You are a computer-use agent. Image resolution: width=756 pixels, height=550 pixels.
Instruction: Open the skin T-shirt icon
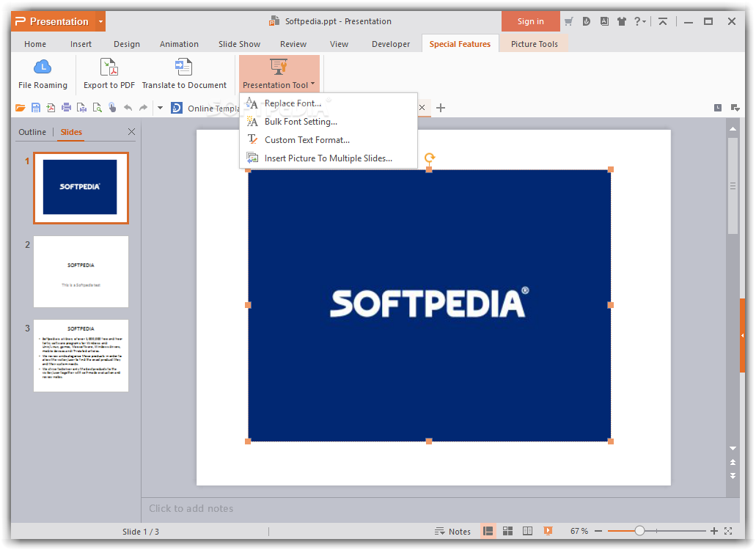pos(622,21)
